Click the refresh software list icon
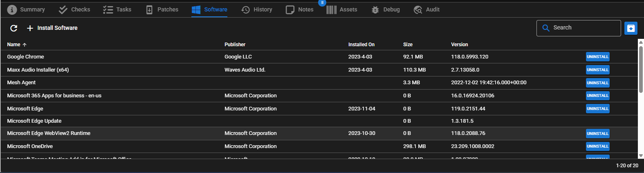Screen dimensions: 644x173 pyautogui.click(x=14, y=28)
